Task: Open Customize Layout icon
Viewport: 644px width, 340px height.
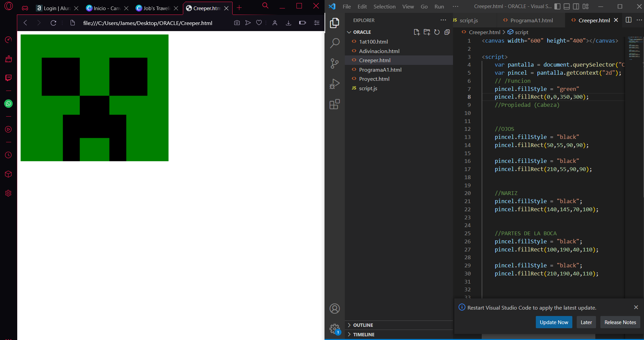Action: 586,6
